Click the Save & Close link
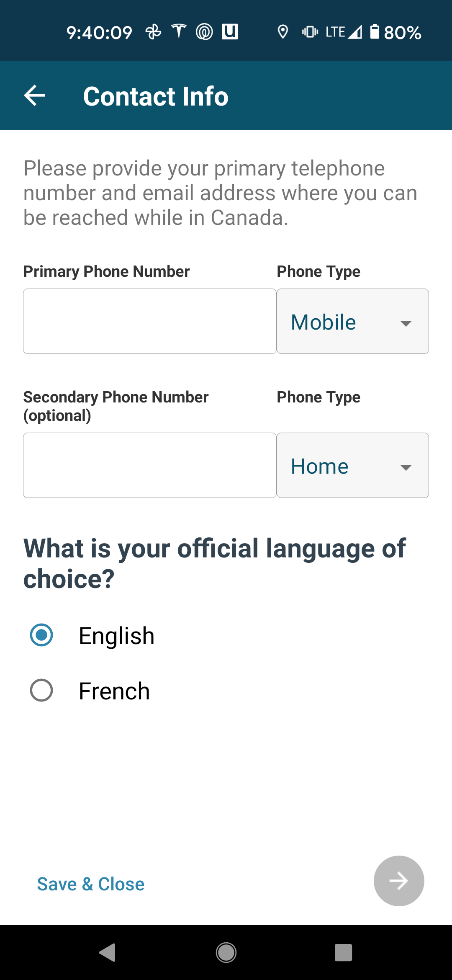The height and width of the screenshot is (980, 452). [x=91, y=884]
